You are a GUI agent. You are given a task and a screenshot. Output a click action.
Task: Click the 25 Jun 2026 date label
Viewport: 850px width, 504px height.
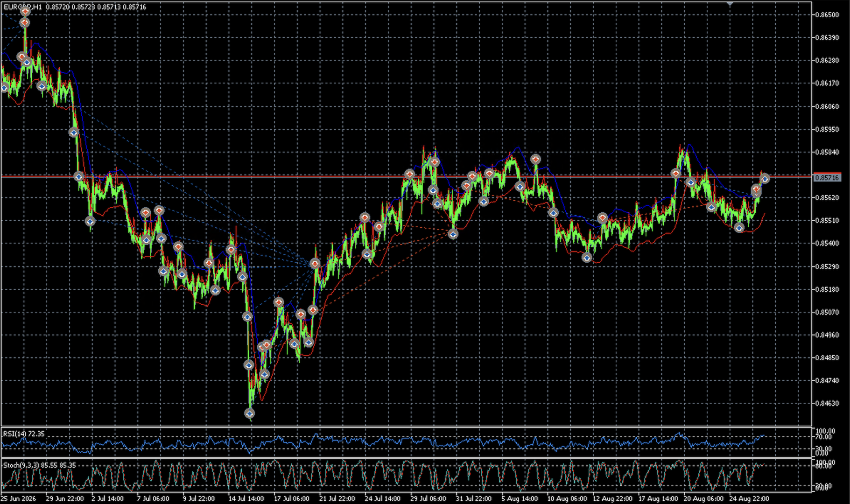tap(18, 498)
